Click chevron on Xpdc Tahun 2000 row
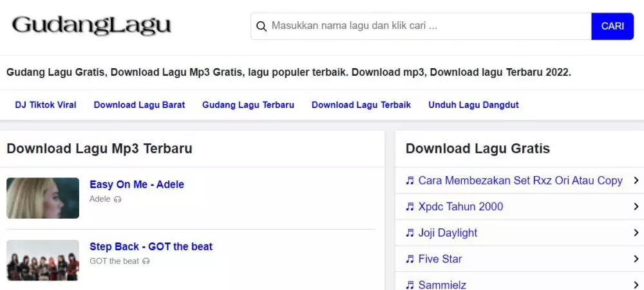Image resolution: width=644 pixels, height=290 pixels. click(636, 206)
